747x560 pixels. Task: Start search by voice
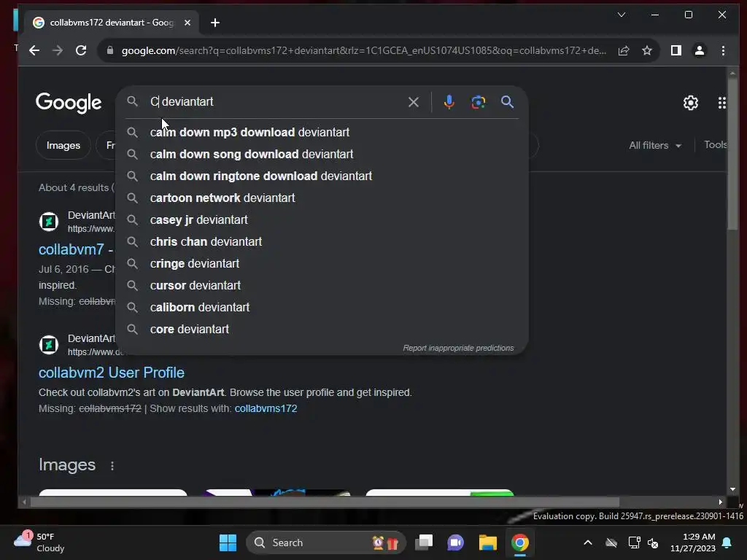449,102
